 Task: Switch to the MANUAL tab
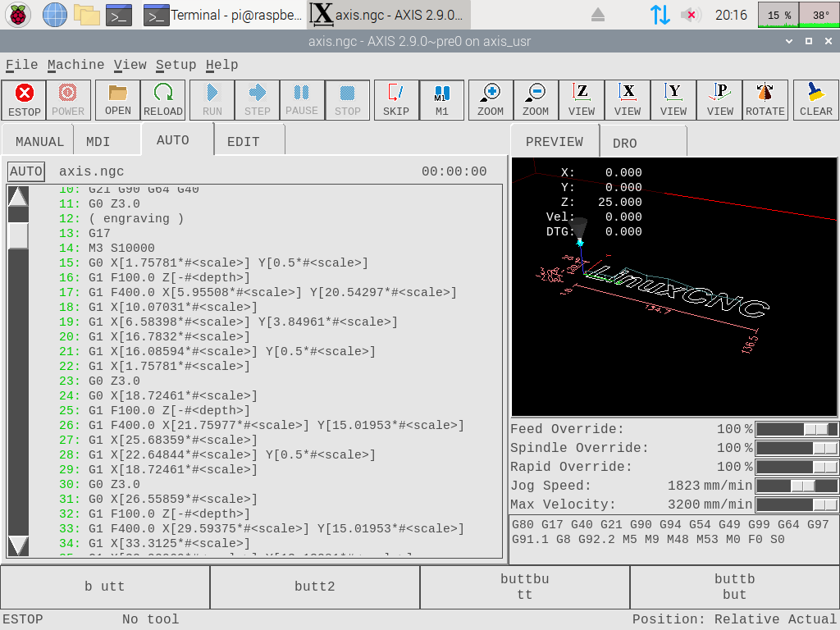[x=39, y=141]
